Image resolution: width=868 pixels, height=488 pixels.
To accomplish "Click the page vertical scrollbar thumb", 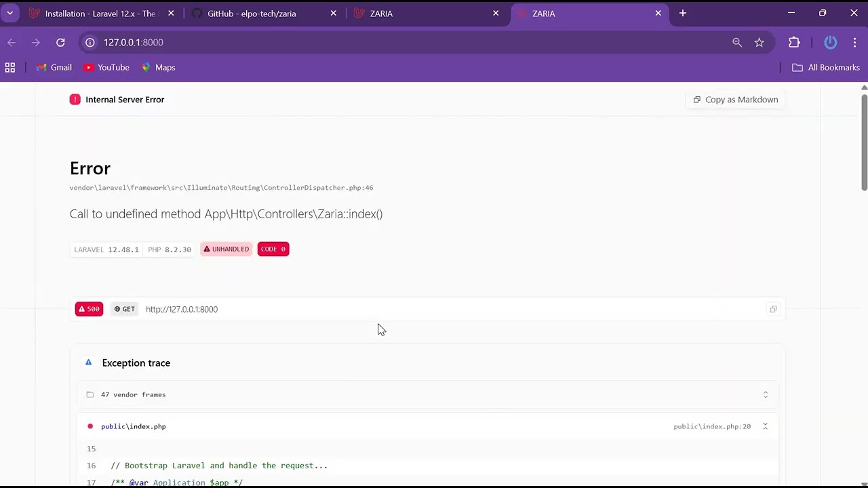I will click(x=864, y=142).
